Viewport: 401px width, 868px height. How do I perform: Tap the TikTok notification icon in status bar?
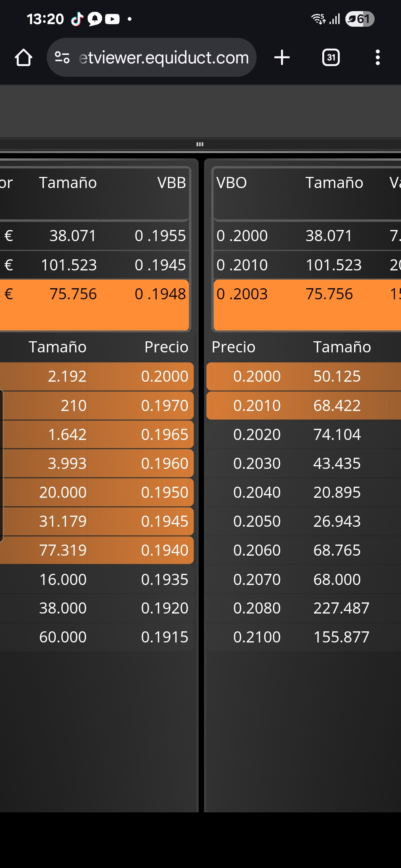click(x=77, y=19)
